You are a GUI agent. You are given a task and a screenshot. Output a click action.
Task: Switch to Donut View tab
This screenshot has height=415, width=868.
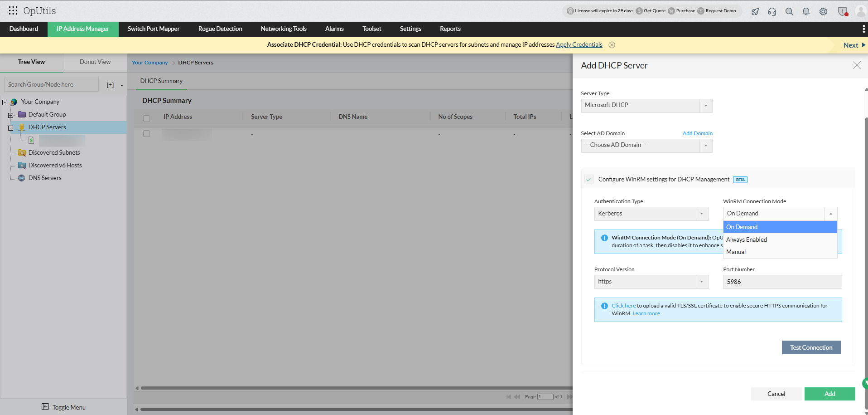[95, 62]
